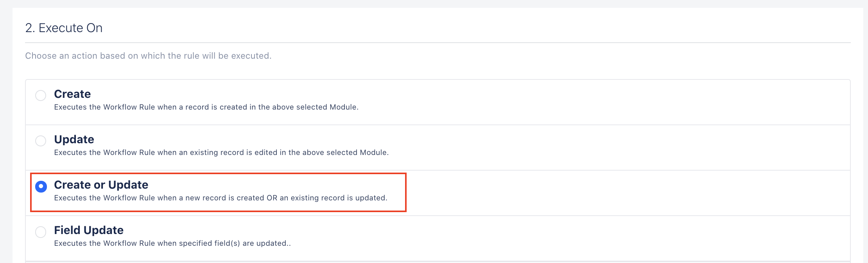This screenshot has width=868, height=263.
Task: Click the horizontal divider under Execute On heading
Action: pyautogui.click(x=438, y=43)
